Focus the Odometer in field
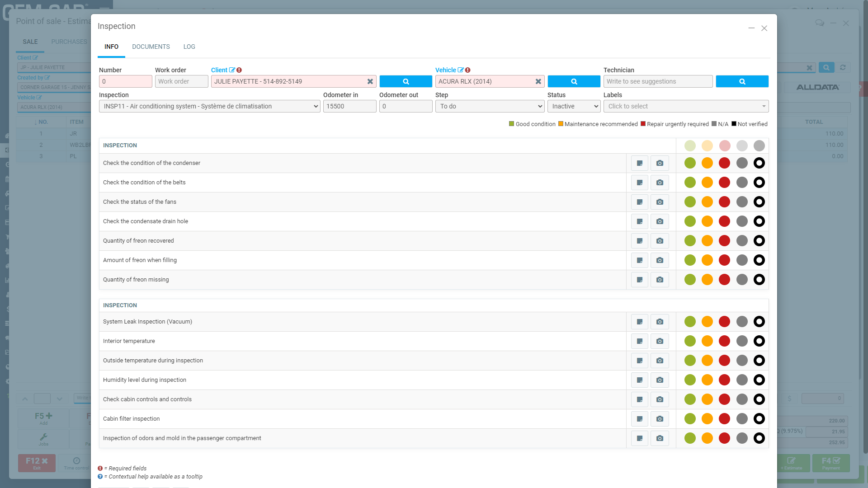The width and height of the screenshot is (868, 488). (350, 106)
